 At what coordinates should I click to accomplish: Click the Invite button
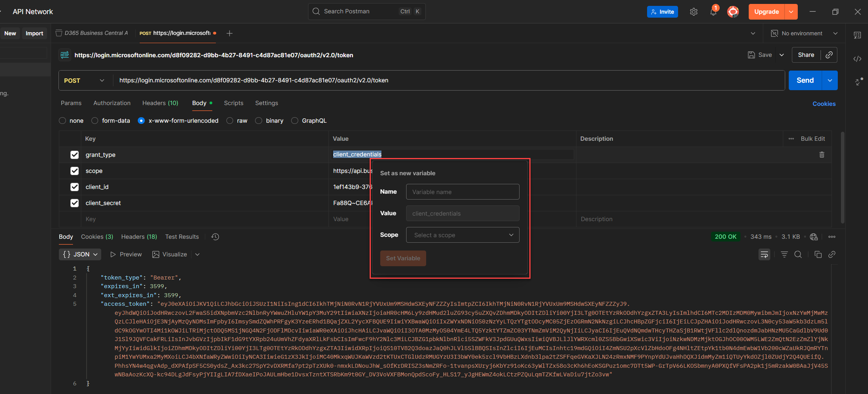[x=662, y=12]
